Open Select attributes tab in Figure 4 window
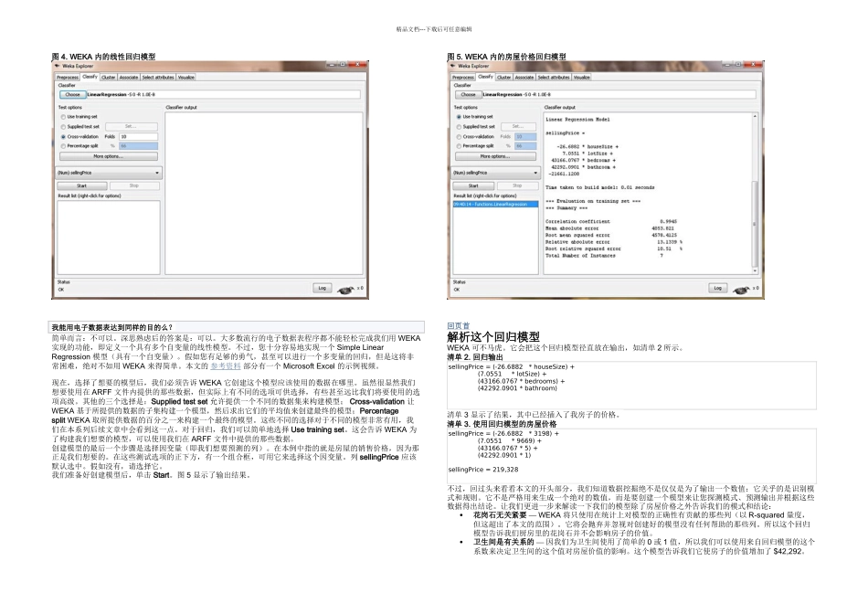The image size is (868, 614). click(x=158, y=78)
